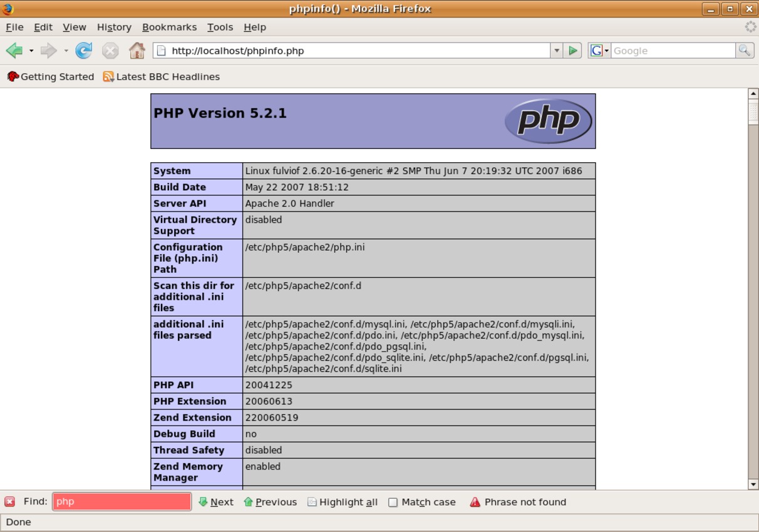Image resolution: width=759 pixels, height=532 pixels.
Task: Click the Stop loading button
Action: click(x=110, y=51)
